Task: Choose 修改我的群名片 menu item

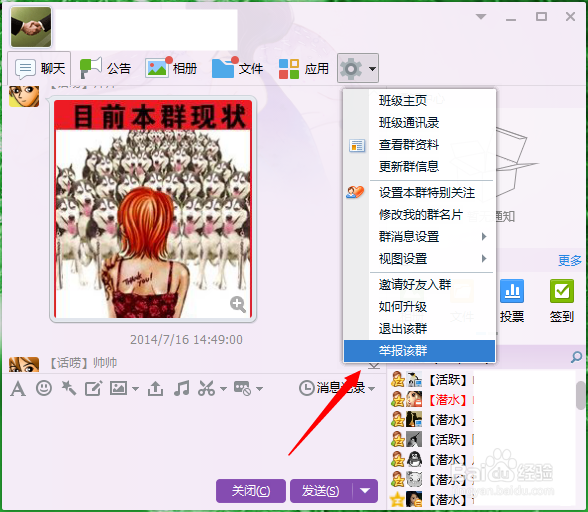Action: (419, 215)
